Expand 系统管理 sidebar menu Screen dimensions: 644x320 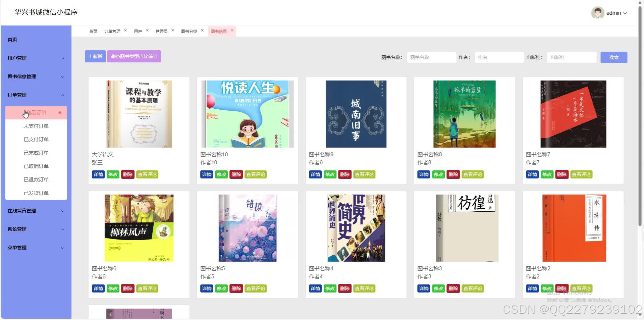click(36, 229)
